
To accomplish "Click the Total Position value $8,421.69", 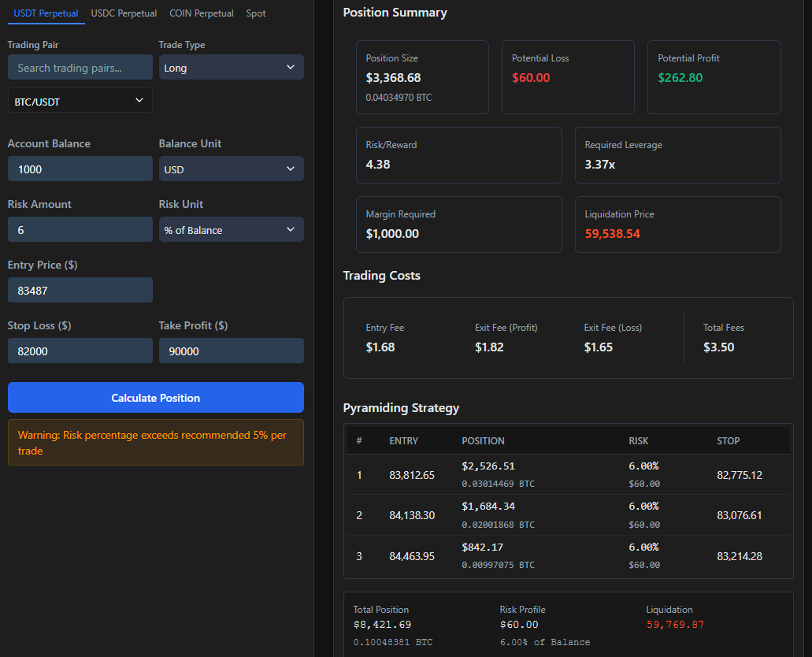I will pos(382,625).
